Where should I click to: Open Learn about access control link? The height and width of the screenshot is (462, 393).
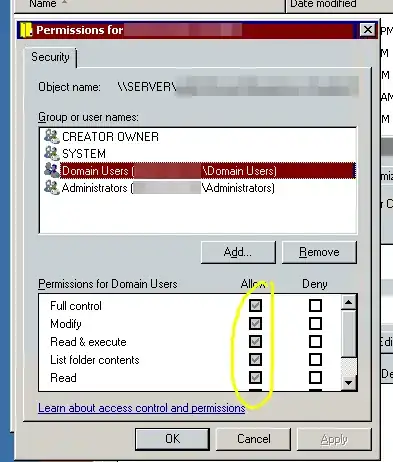click(x=142, y=408)
